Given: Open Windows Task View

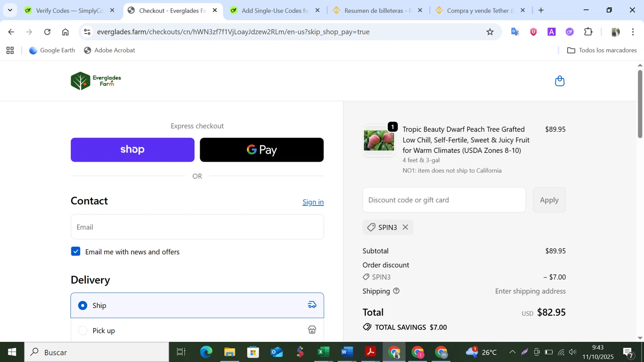Looking at the screenshot, I should coord(181,352).
